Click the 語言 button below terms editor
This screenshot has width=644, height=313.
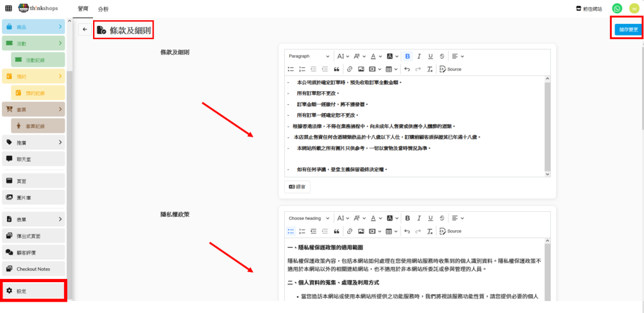click(297, 187)
